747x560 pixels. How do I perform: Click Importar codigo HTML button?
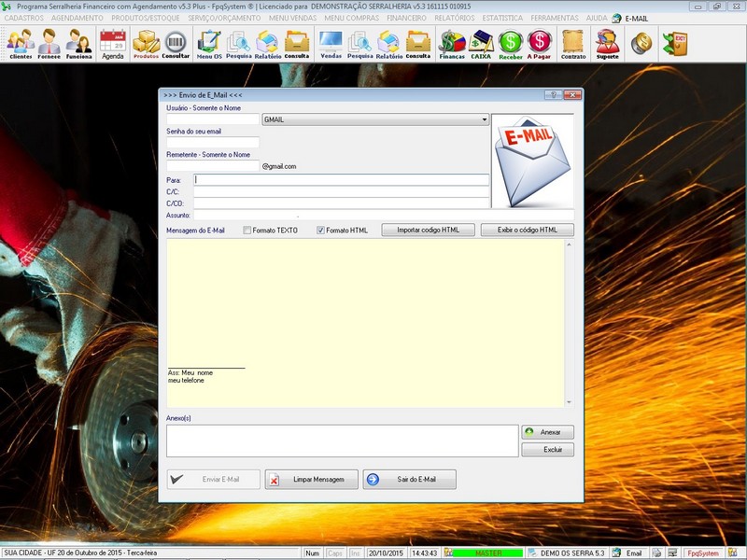(x=429, y=230)
